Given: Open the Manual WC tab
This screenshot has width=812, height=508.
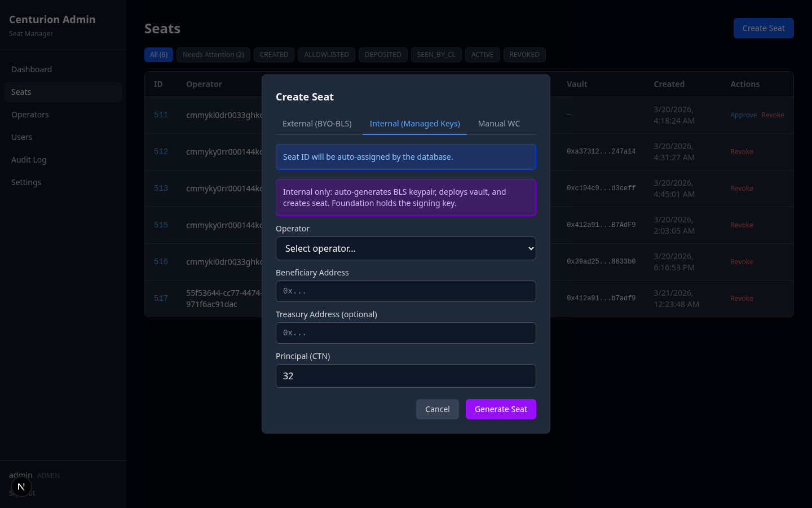Looking at the screenshot, I should (498, 124).
